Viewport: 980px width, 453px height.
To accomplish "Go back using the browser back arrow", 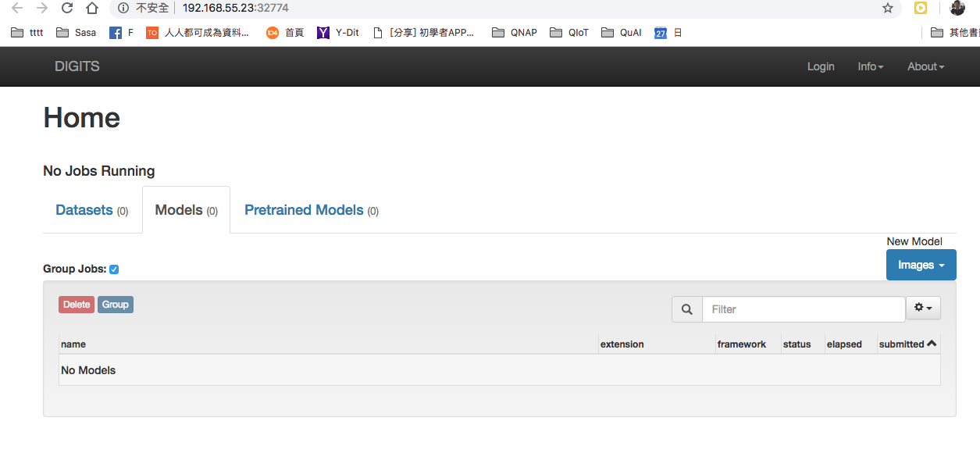I will click(17, 8).
